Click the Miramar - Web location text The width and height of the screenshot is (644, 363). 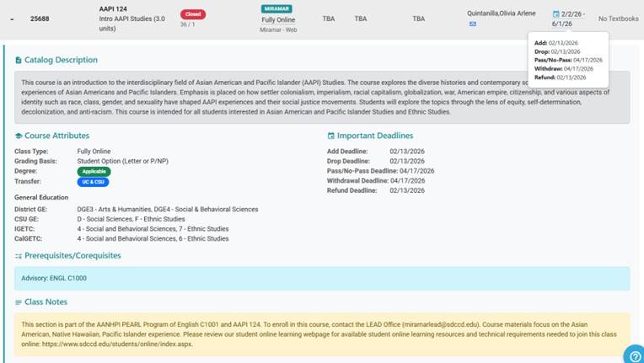[x=278, y=30]
